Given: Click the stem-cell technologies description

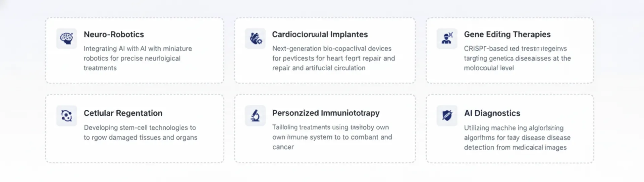Looking at the screenshot, I should tap(140, 132).
